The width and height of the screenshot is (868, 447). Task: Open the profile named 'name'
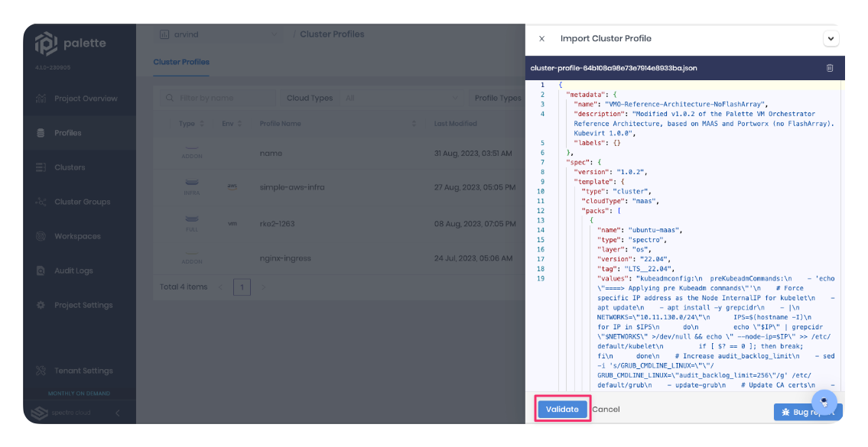click(x=271, y=154)
